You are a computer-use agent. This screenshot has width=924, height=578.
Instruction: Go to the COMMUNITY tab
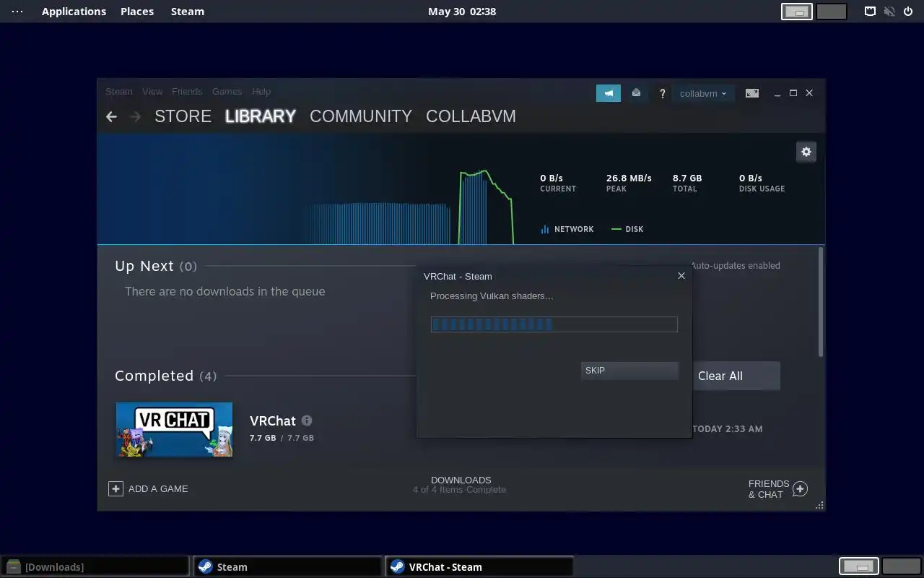361,116
